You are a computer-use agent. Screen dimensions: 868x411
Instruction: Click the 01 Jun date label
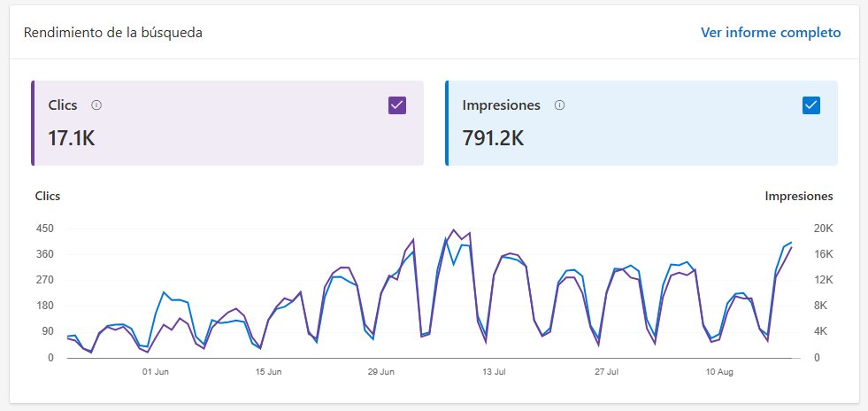pos(156,372)
